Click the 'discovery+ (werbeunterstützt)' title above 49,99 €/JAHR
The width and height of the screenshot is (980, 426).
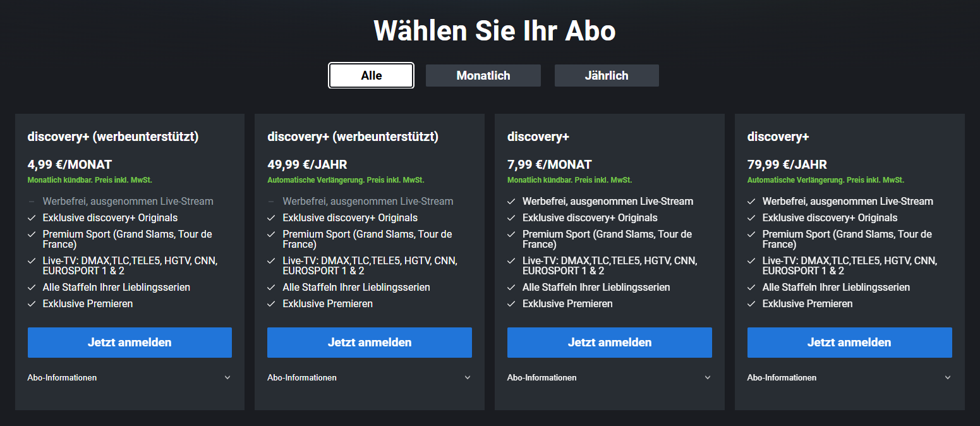pos(353,137)
